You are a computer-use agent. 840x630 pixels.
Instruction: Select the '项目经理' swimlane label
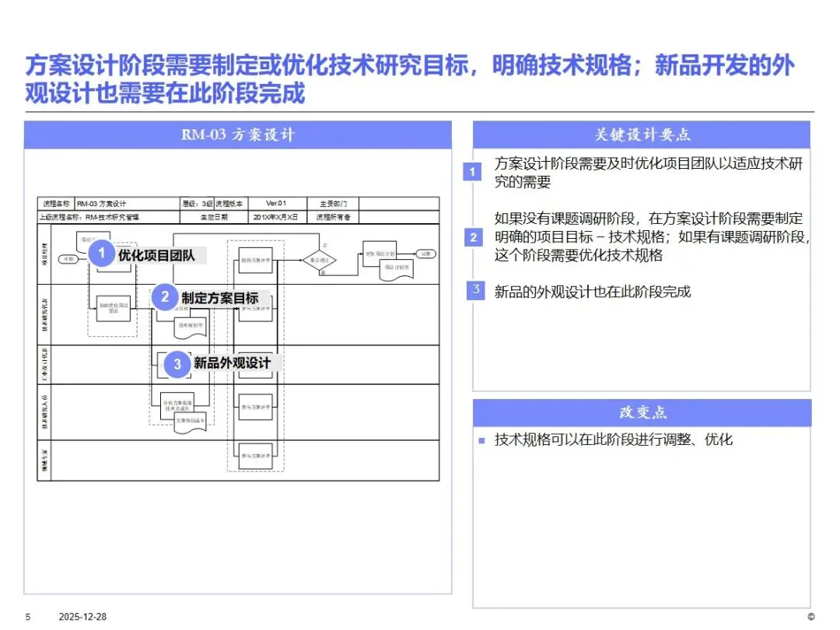pos(44,254)
